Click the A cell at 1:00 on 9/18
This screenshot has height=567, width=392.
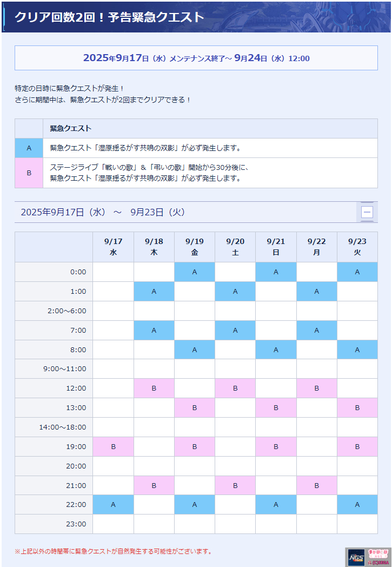154,292
